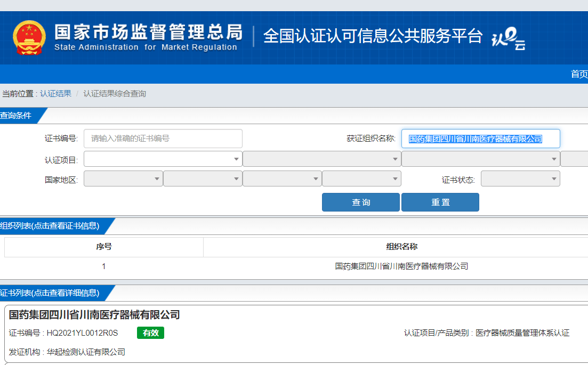Click the 国家市场监督管理总局 site title
The width and height of the screenshot is (588, 365).
149,32
